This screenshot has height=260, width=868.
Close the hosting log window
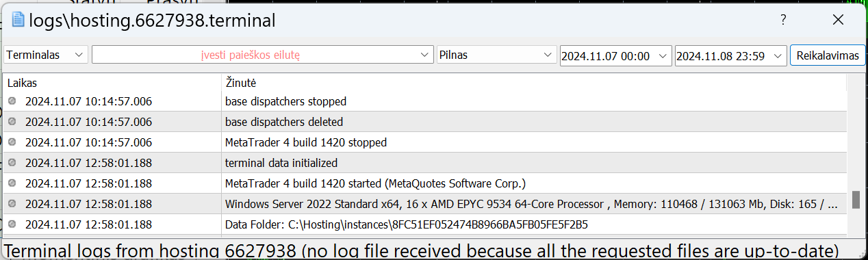838,20
